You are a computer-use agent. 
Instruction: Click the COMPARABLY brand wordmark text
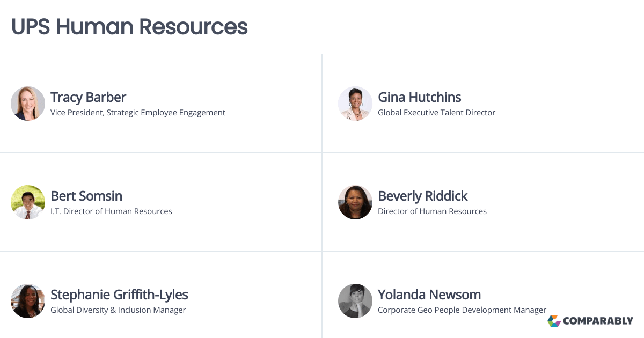click(x=598, y=321)
